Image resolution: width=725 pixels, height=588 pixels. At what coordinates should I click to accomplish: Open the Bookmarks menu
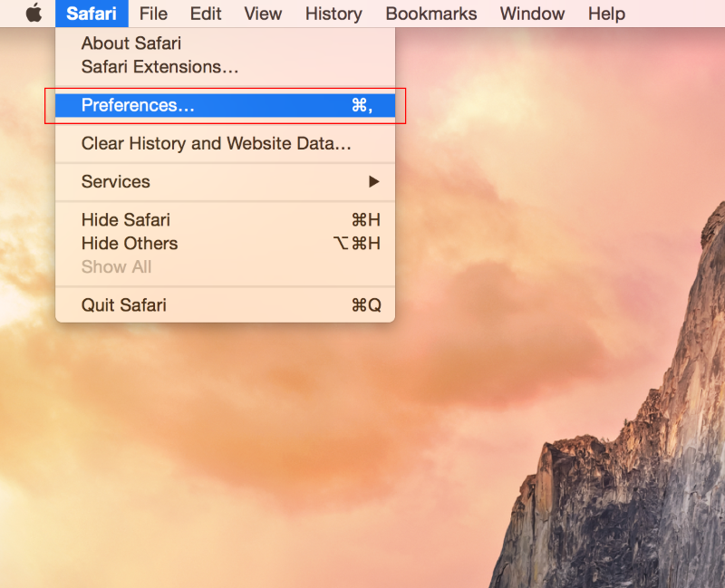point(431,14)
